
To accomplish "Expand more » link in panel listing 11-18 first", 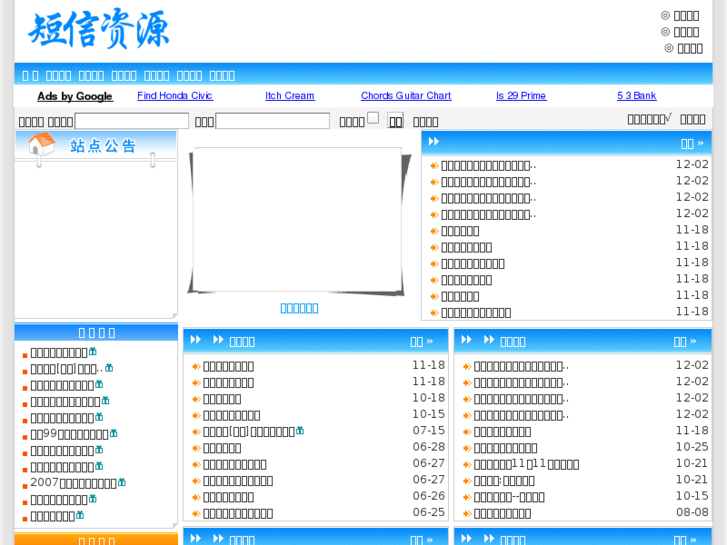I will tap(421, 341).
